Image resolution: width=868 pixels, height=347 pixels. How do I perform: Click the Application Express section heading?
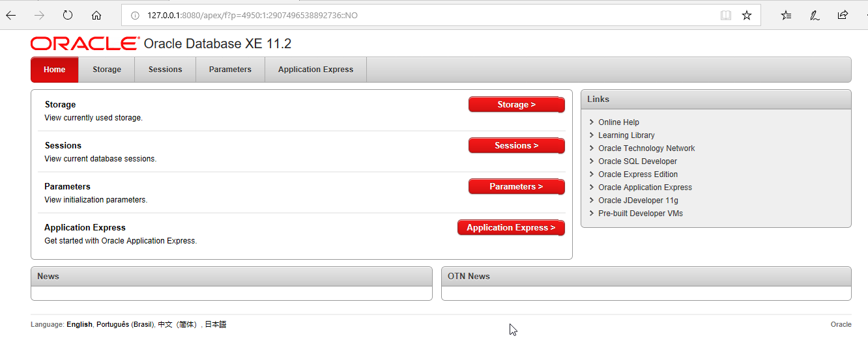click(x=85, y=227)
